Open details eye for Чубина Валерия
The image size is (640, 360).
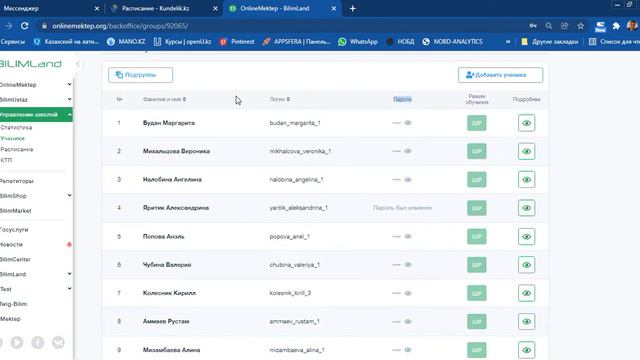click(527, 265)
